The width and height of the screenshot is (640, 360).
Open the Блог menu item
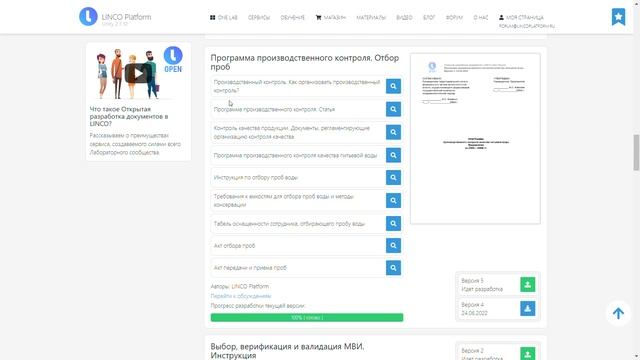coord(429,18)
